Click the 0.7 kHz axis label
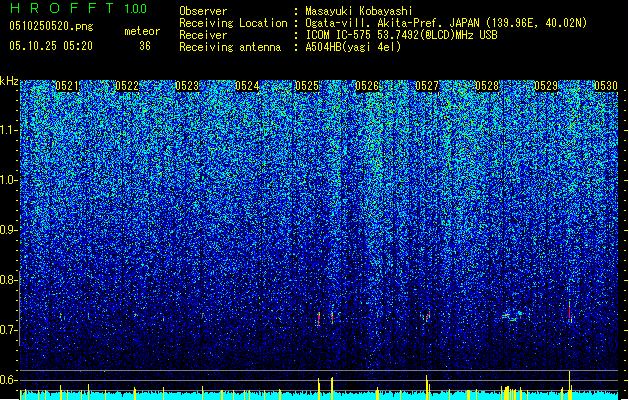The height and width of the screenshot is (400, 629). coord(9,330)
